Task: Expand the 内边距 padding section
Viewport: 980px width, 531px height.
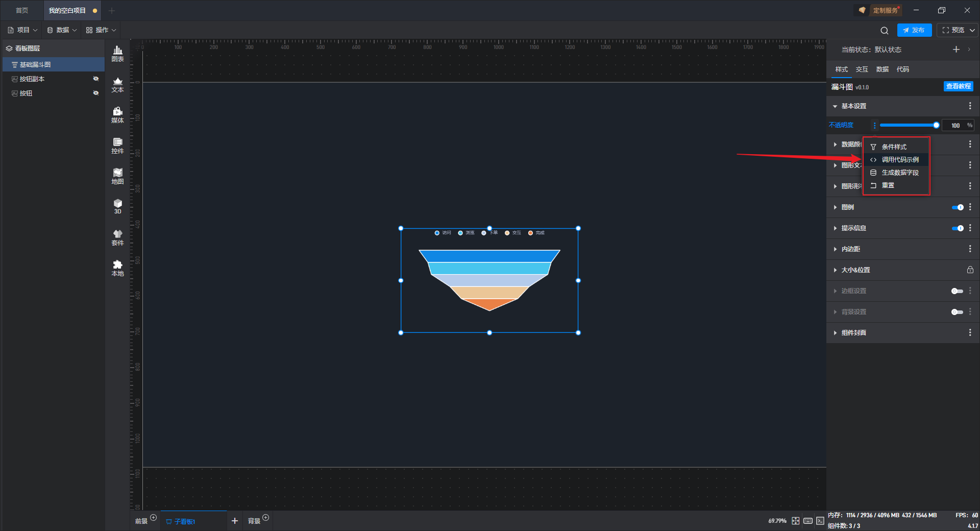Action: [x=851, y=249]
